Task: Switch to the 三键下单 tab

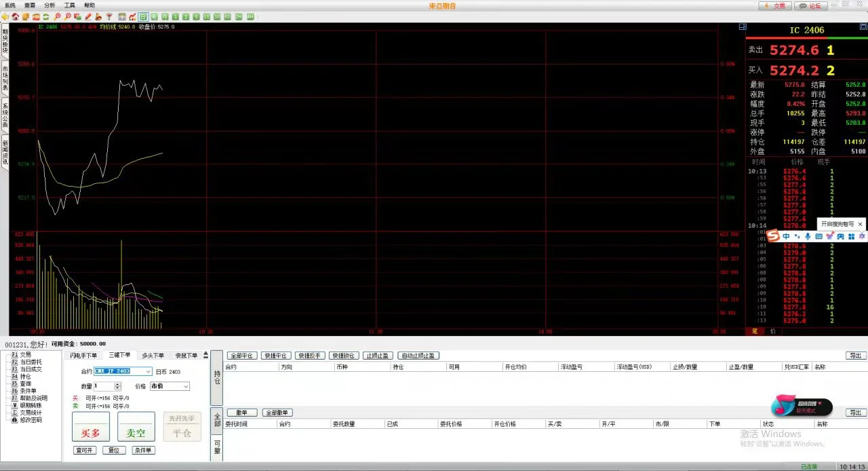Action: click(119, 355)
